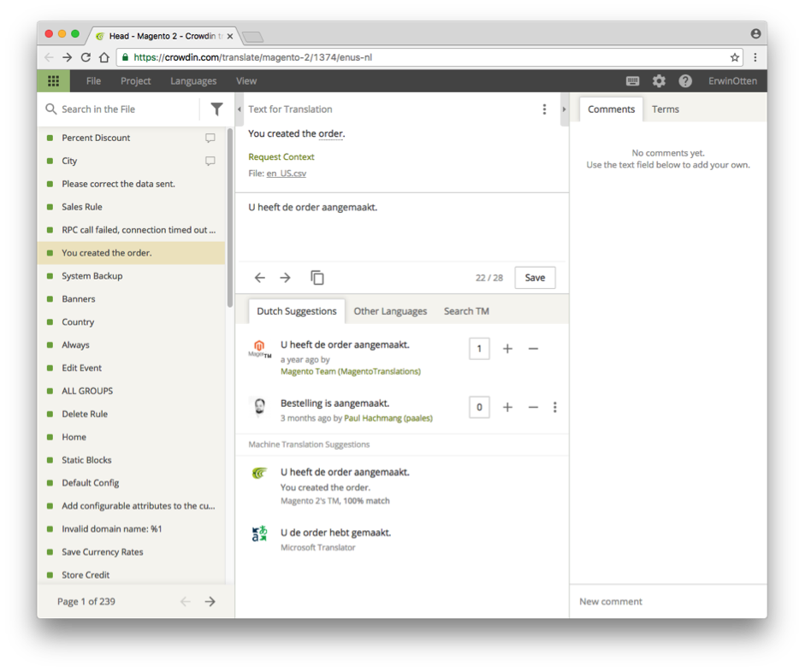Select the Delete Rule string
Viewport: 805px width, 672px height.
(131, 414)
